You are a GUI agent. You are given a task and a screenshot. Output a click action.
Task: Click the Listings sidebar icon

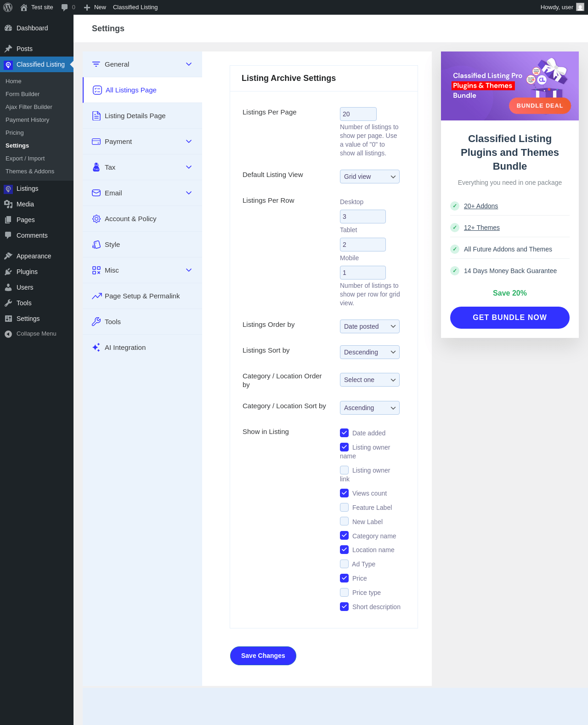(x=8, y=189)
